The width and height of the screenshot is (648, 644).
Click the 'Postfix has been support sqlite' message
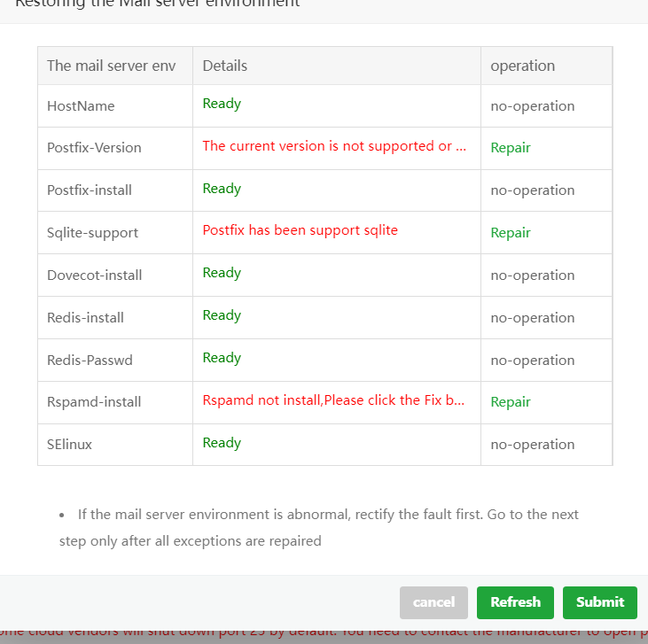pyautogui.click(x=300, y=230)
